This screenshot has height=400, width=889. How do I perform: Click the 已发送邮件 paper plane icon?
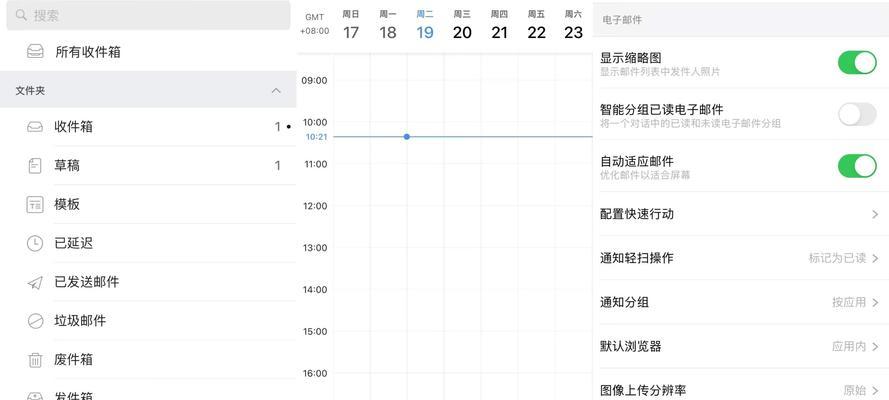[x=35, y=282]
